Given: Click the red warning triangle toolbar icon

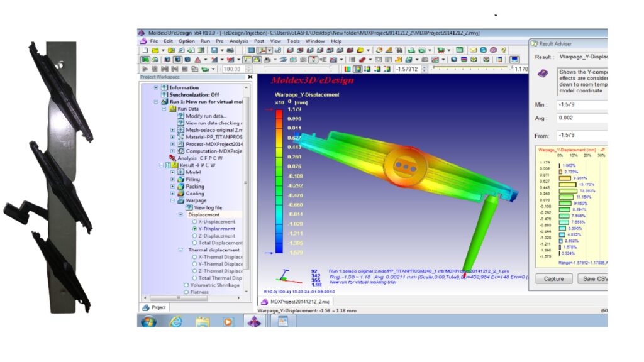Looking at the screenshot, I should point(197,60).
